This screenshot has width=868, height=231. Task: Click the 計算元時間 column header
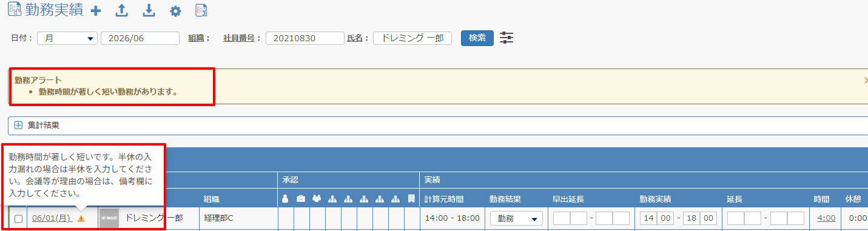445,199
